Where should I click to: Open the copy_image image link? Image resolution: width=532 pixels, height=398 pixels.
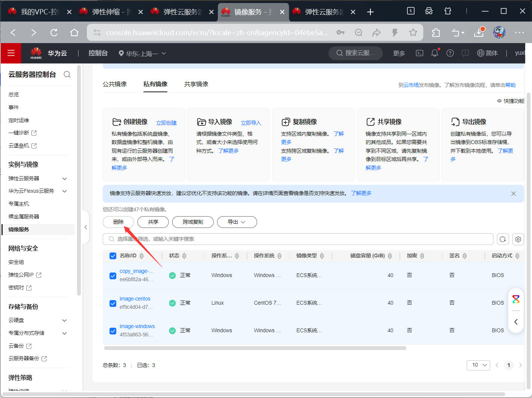pyautogui.click(x=137, y=271)
